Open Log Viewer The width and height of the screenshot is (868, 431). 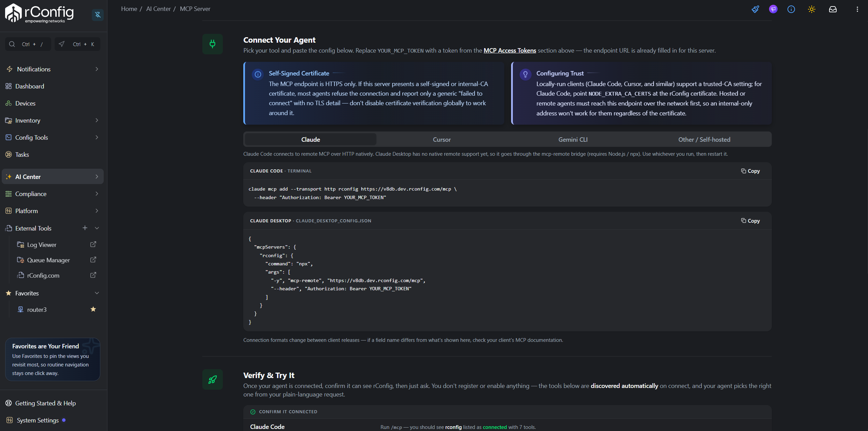click(x=42, y=245)
